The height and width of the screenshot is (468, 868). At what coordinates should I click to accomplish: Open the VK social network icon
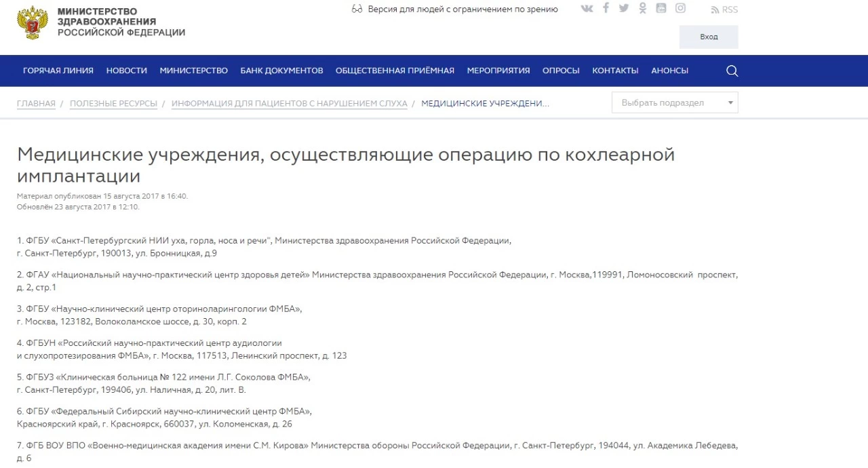point(587,9)
